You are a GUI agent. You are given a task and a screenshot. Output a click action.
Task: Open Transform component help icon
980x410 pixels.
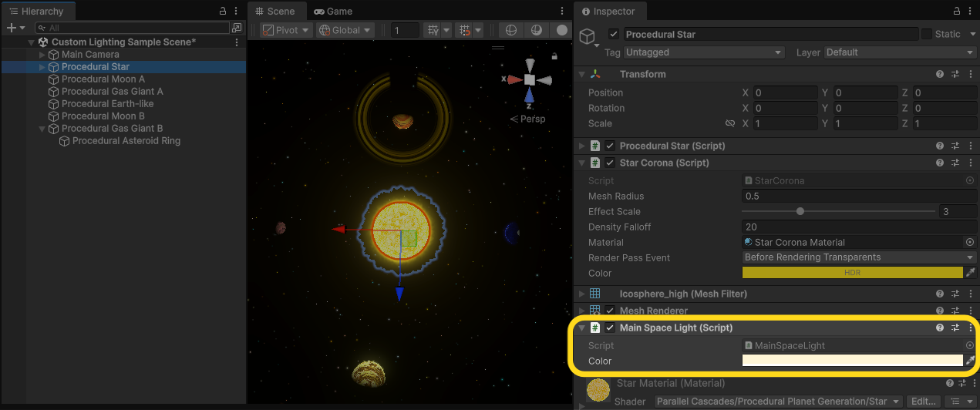[x=940, y=74]
